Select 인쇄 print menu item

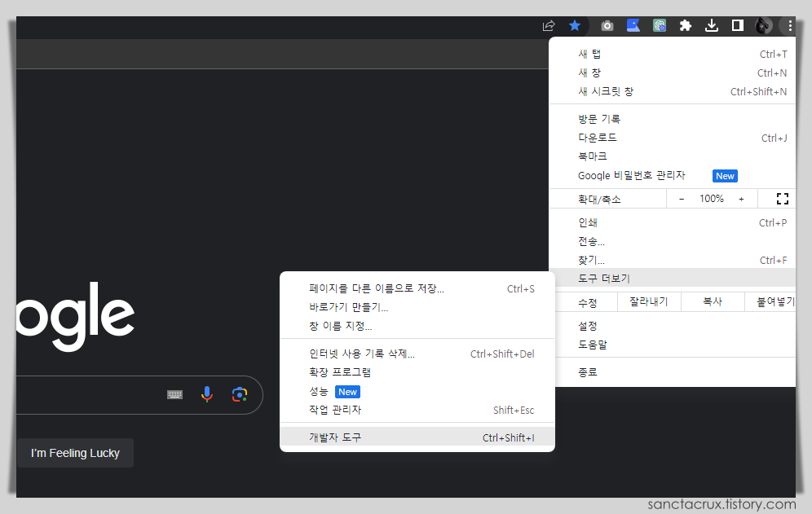point(672,222)
